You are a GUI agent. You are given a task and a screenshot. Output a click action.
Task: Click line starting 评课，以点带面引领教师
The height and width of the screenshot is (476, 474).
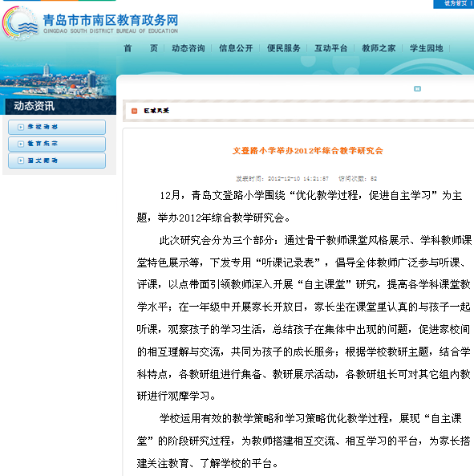coord(303,284)
